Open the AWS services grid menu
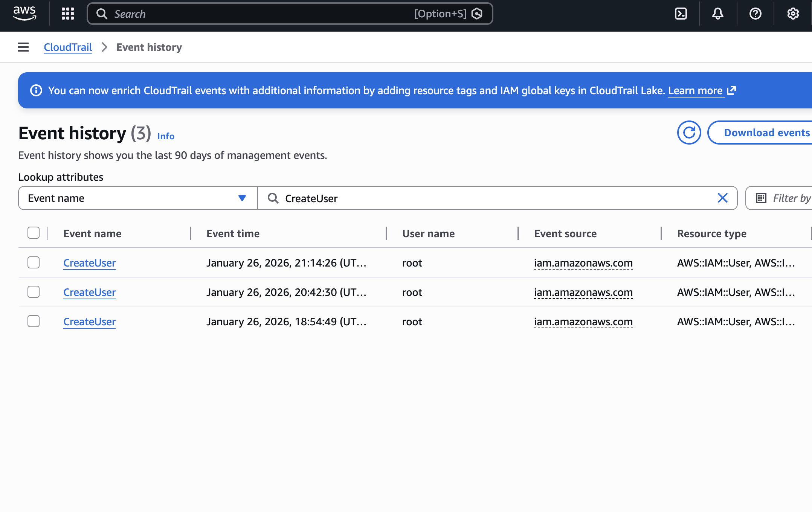 coord(68,14)
